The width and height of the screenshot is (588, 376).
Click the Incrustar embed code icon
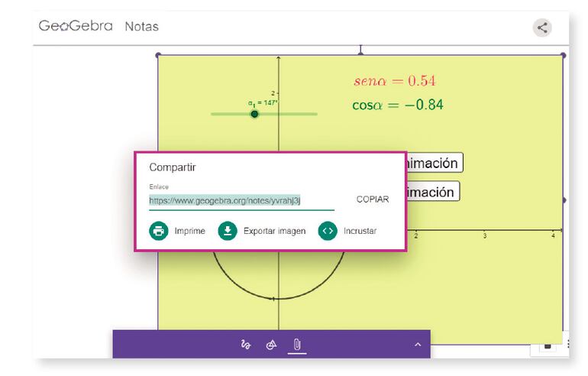click(x=328, y=231)
